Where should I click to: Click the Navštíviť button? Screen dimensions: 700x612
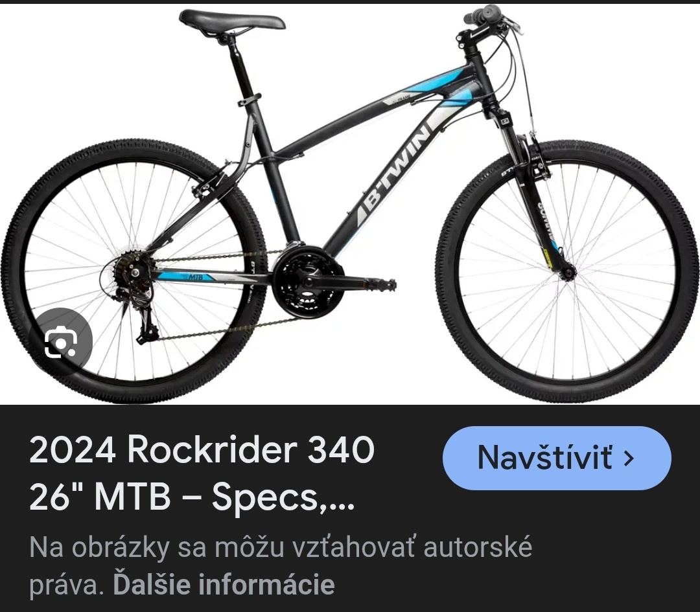[557, 458]
